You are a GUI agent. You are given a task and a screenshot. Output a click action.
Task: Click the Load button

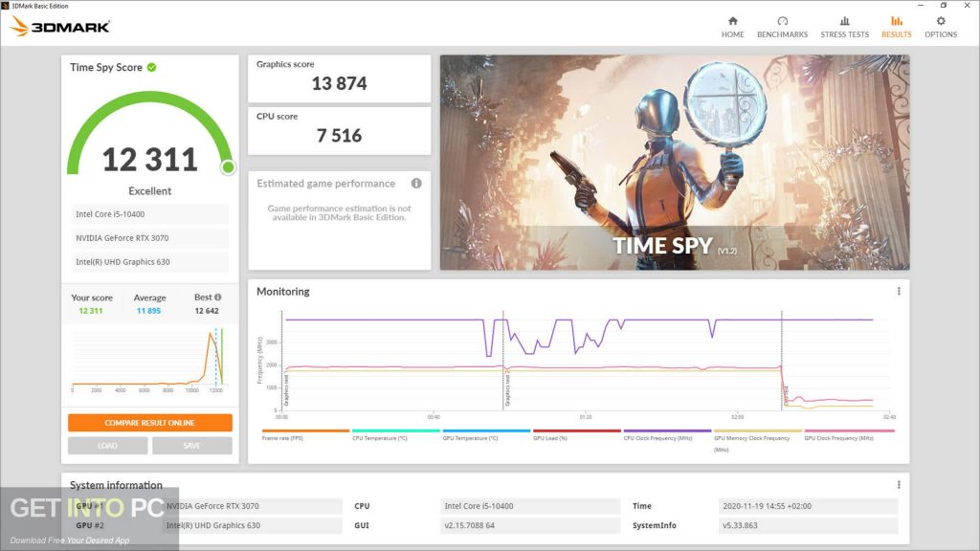107,446
